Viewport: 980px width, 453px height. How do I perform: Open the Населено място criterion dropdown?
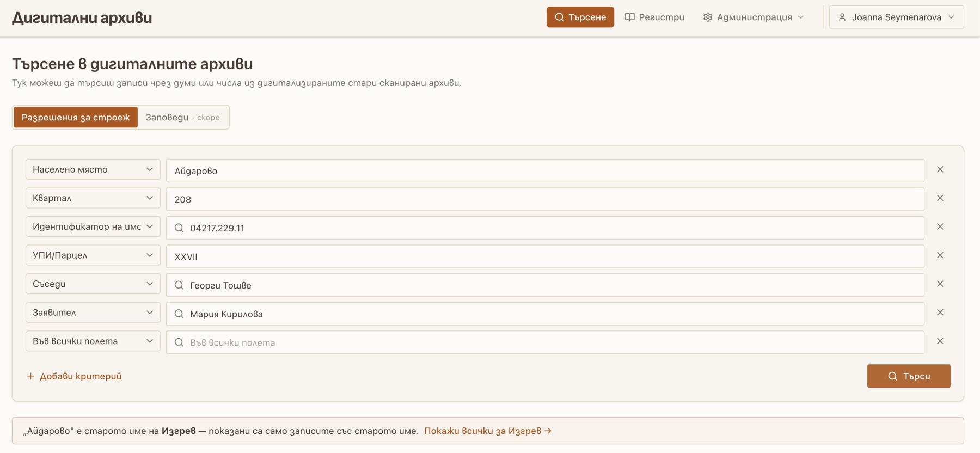pos(93,169)
